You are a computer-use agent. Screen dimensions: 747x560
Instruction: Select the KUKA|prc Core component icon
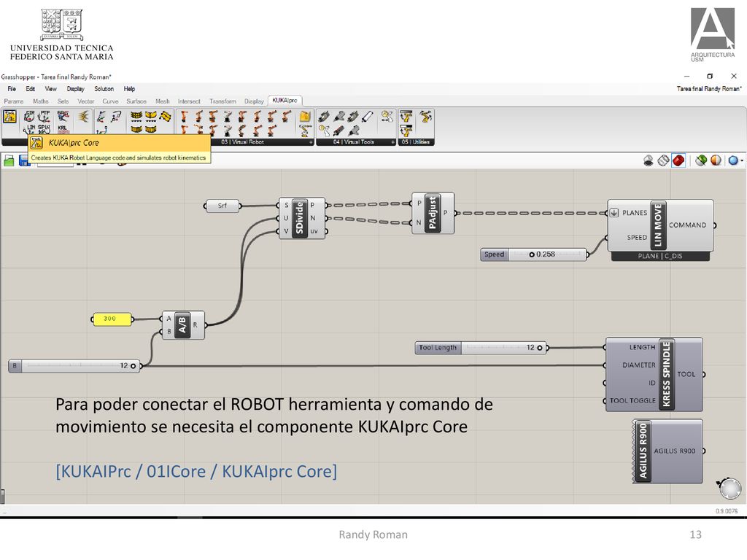click(10, 117)
